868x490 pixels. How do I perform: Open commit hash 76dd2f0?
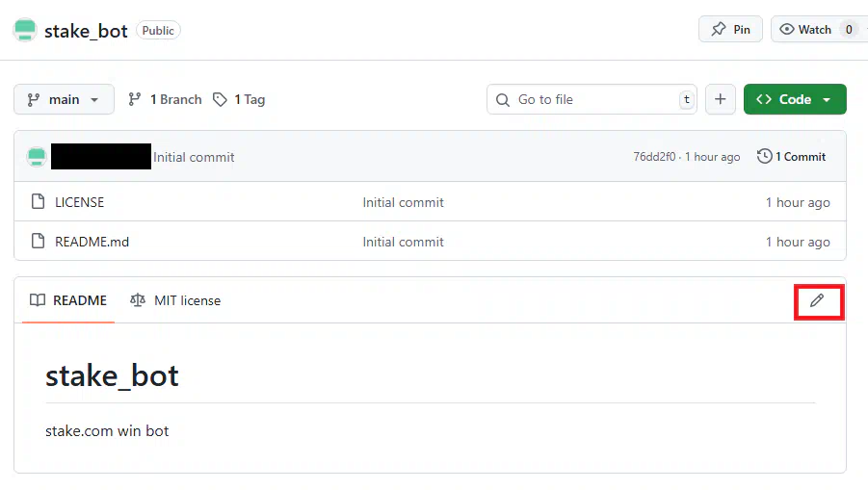coord(654,157)
